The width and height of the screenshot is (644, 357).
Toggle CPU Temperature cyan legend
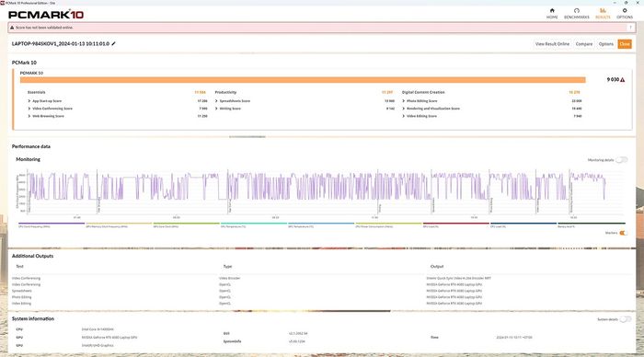pos(253,225)
